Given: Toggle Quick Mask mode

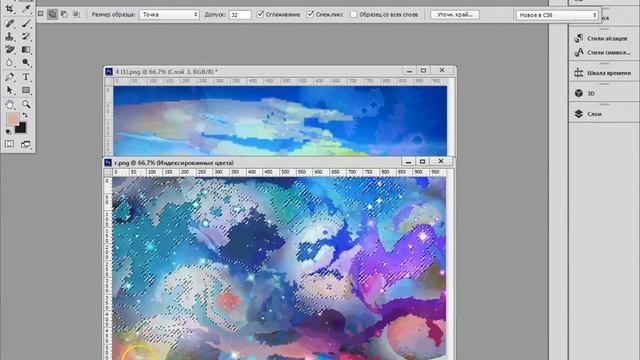Looking at the screenshot, I should [x=9, y=144].
